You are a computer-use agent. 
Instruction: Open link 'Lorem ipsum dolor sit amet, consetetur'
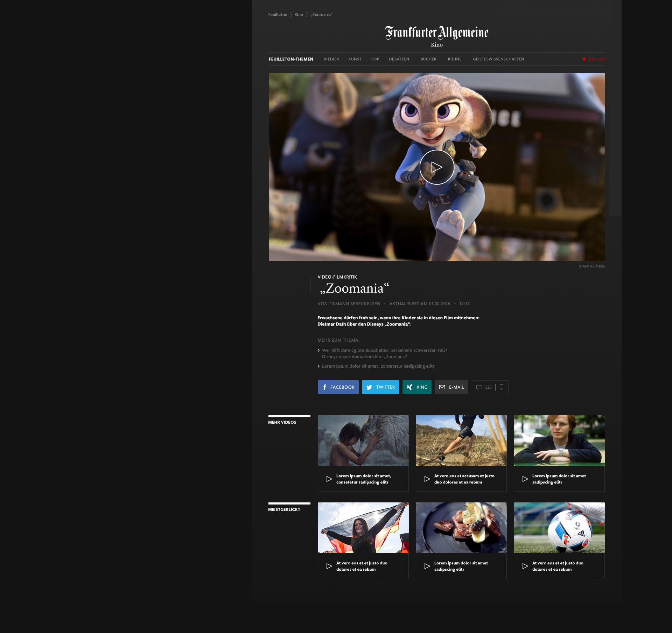click(x=378, y=366)
